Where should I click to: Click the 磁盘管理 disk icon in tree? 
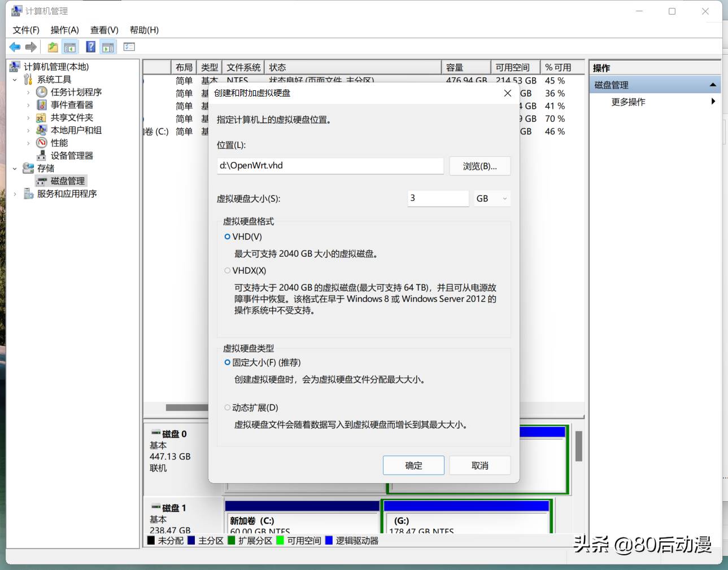[x=41, y=181]
